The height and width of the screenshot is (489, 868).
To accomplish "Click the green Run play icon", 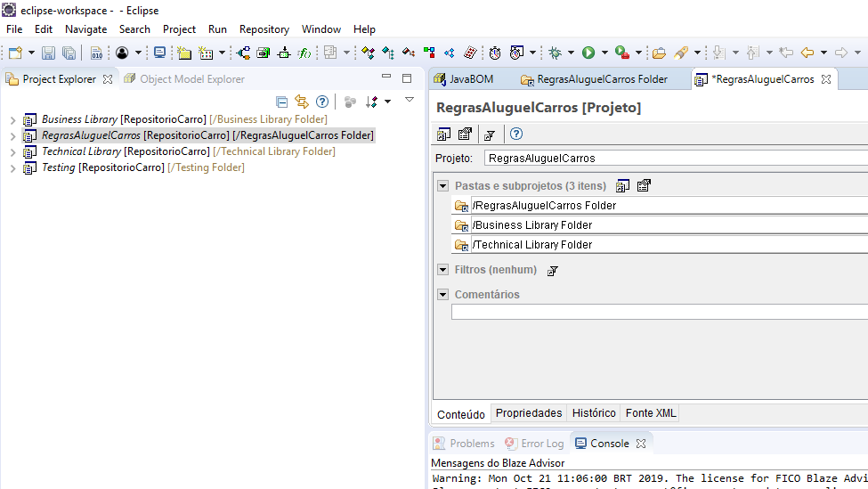I will coord(588,53).
